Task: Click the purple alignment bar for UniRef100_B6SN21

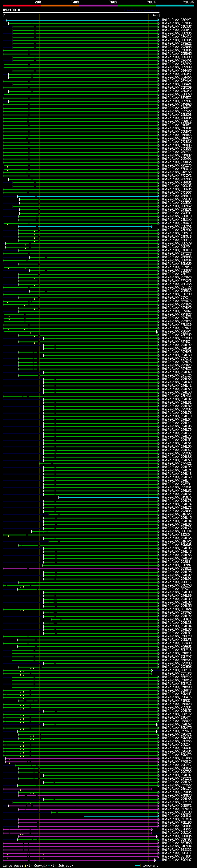Action: [81, 569]
